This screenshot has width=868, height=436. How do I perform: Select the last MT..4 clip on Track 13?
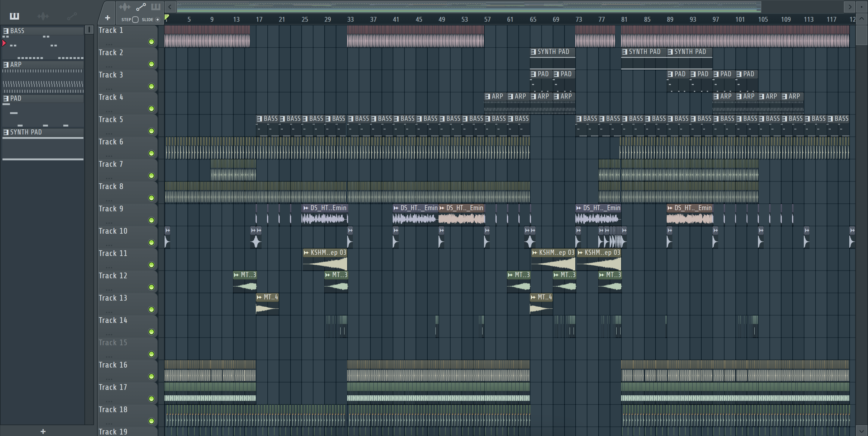coord(541,304)
